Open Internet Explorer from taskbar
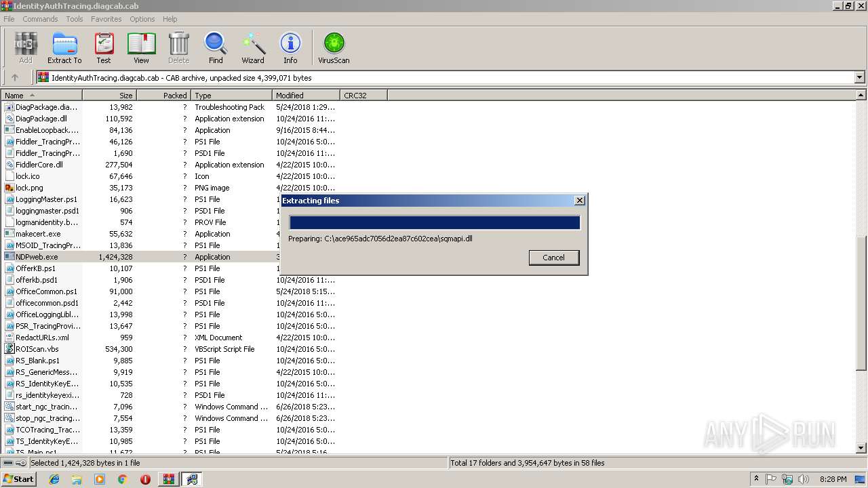This screenshot has width=868, height=488. pos(54,479)
